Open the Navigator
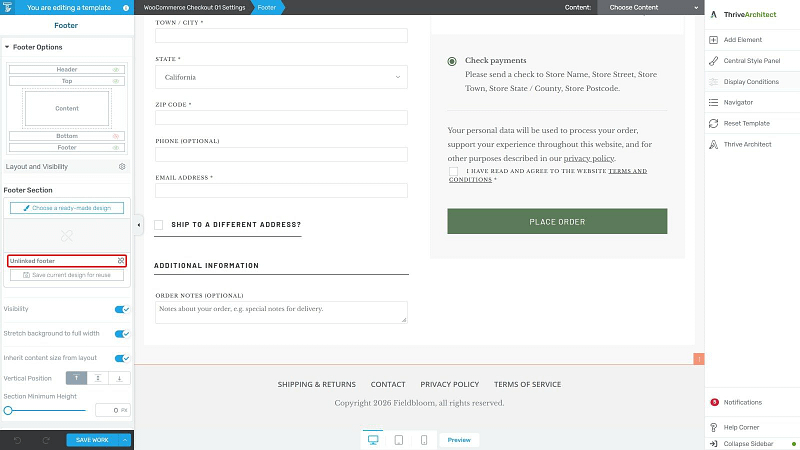The image size is (800, 450). tap(752, 103)
